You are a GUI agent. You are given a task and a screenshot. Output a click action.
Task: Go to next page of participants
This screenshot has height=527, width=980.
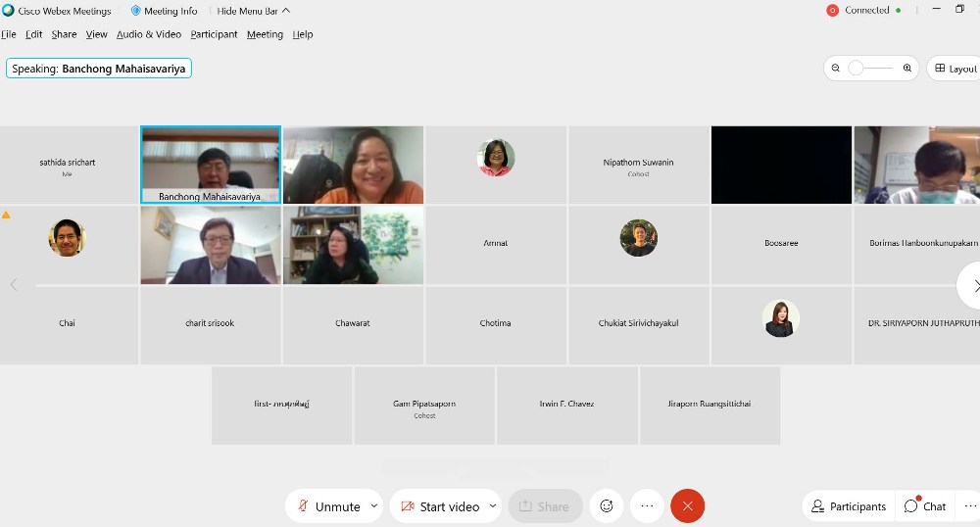[x=974, y=285]
